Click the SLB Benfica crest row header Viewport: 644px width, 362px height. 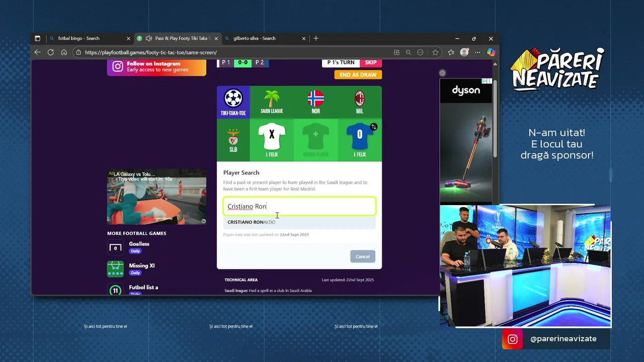tap(233, 140)
